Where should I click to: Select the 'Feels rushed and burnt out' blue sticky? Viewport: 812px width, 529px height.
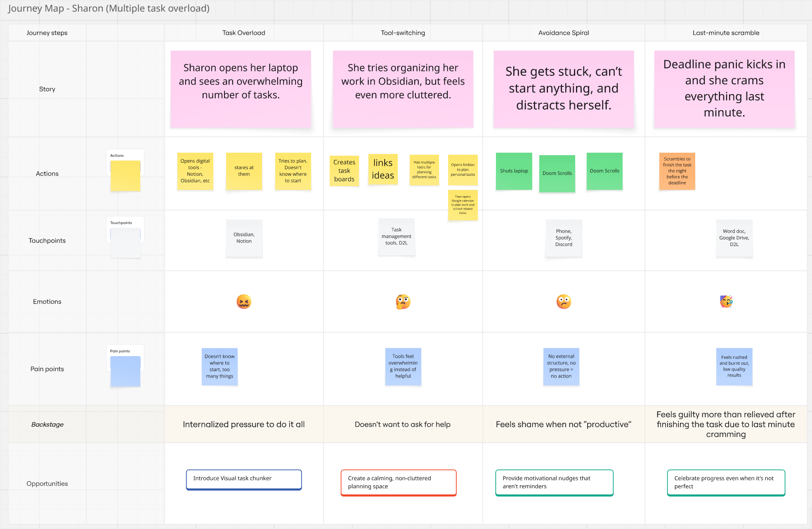734,366
